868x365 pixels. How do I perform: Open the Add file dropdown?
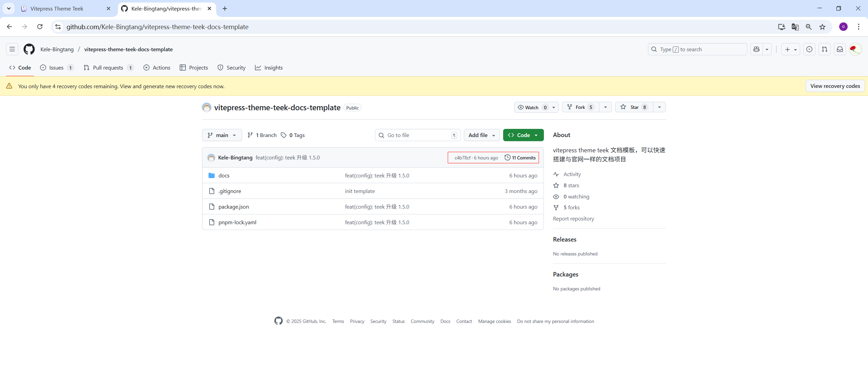click(x=481, y=135)
